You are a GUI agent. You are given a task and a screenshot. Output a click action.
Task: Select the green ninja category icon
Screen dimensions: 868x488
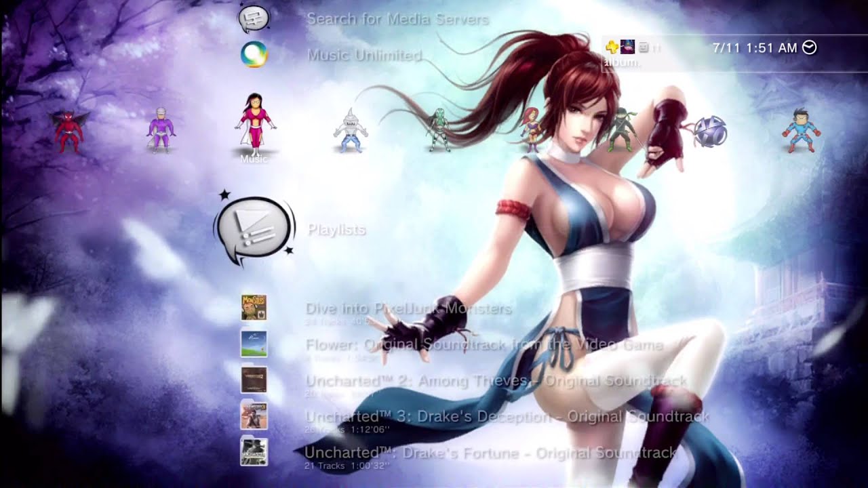[x=623, y=130]
